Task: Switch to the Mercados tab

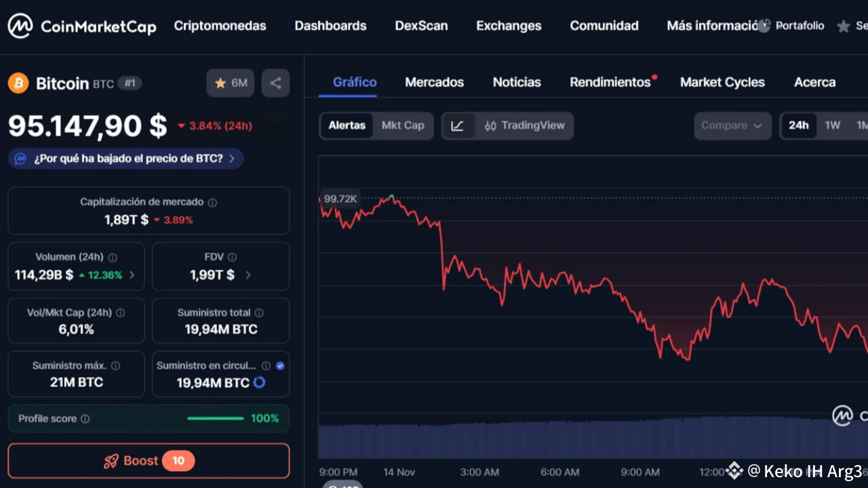Action: [435, 82]
